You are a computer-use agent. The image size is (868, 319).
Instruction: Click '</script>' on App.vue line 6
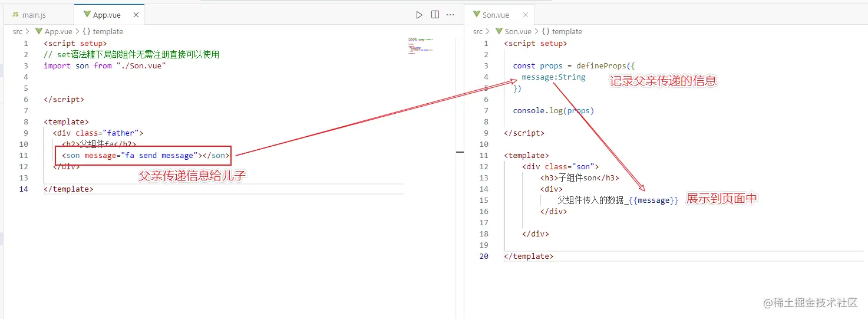(64, 99)
